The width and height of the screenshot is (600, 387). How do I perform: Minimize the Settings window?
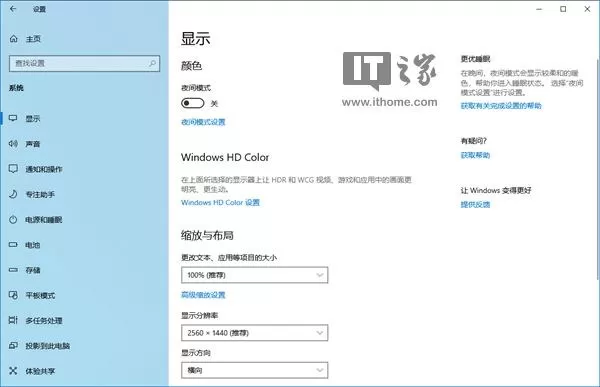tap(539, 9)
